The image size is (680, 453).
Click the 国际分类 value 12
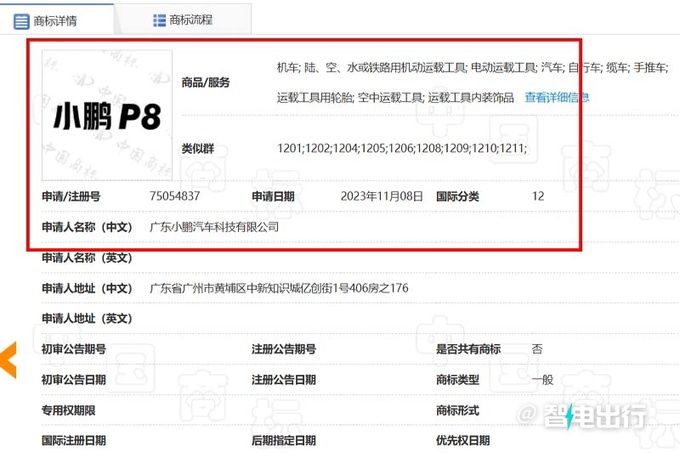coord(538,196)
